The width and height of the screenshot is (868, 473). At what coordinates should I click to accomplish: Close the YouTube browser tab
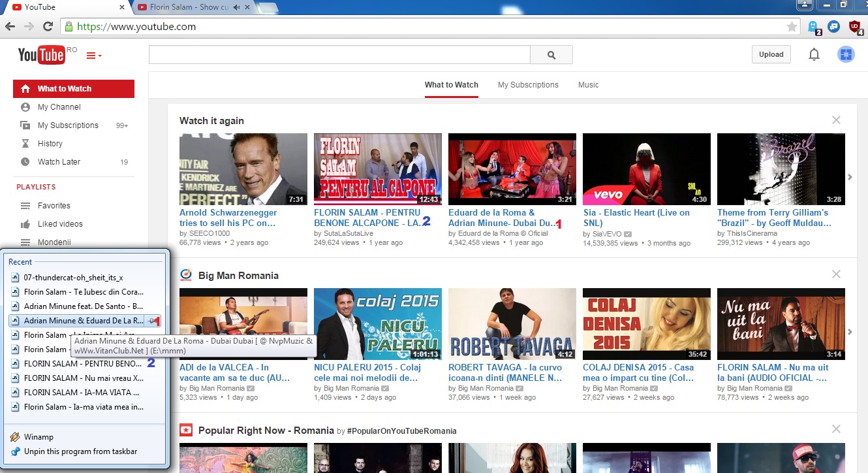pyautogui.click(x=122, y=7)
